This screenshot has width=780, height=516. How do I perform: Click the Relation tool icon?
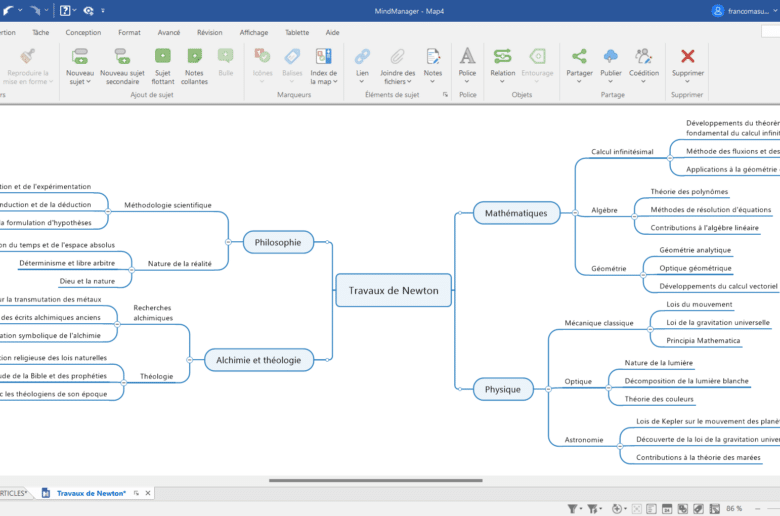tap(502, 57)
